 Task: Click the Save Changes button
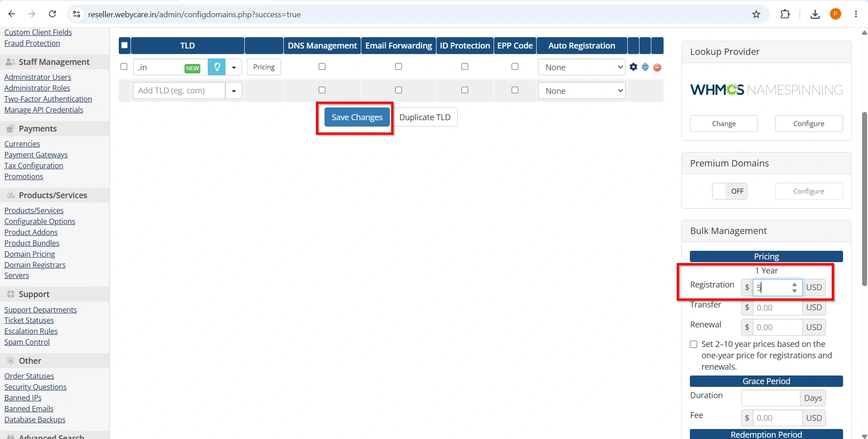pos(357,117)
